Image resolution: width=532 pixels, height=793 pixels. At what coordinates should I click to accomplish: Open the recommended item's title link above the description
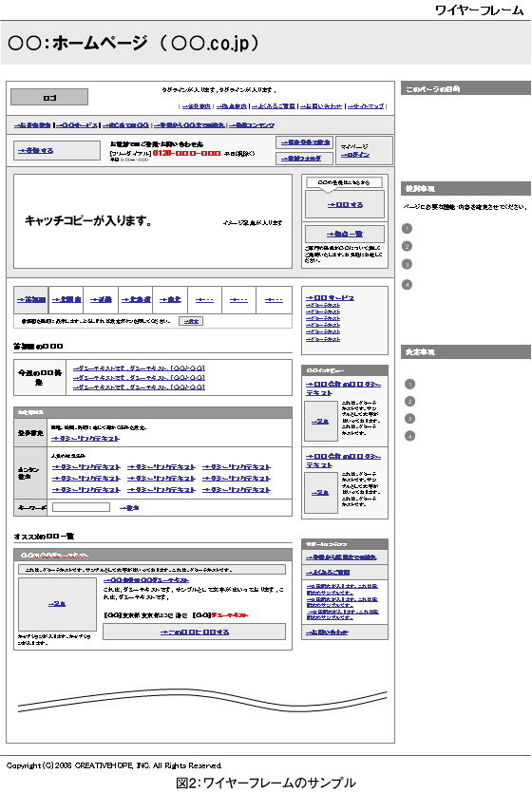146,580
